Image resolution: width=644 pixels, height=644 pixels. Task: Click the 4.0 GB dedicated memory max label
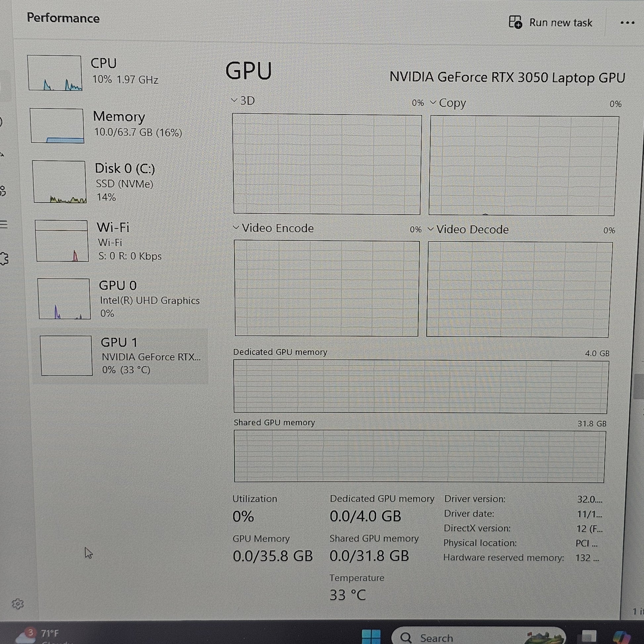click(597, 353)
